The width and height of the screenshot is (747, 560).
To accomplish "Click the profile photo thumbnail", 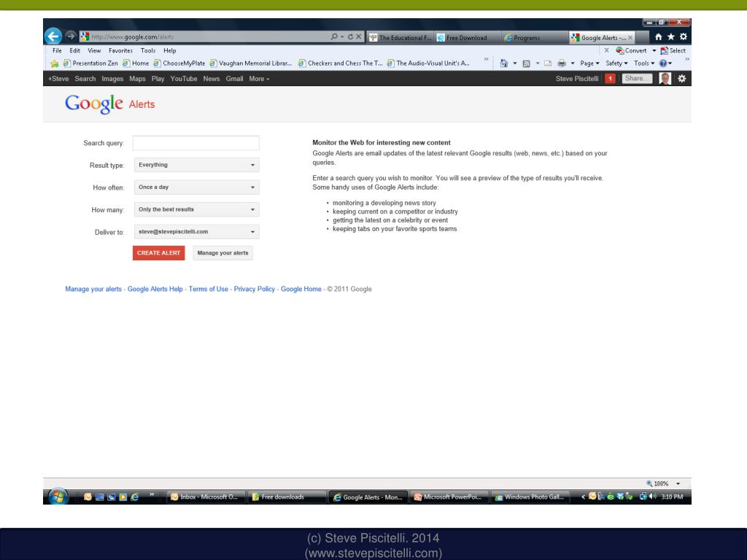I will coord(665,79).
